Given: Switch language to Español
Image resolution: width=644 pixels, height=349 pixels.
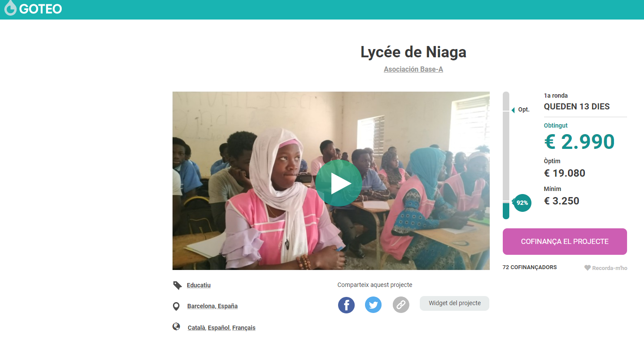Looking at the screenshot, I should tap(218, 328).
